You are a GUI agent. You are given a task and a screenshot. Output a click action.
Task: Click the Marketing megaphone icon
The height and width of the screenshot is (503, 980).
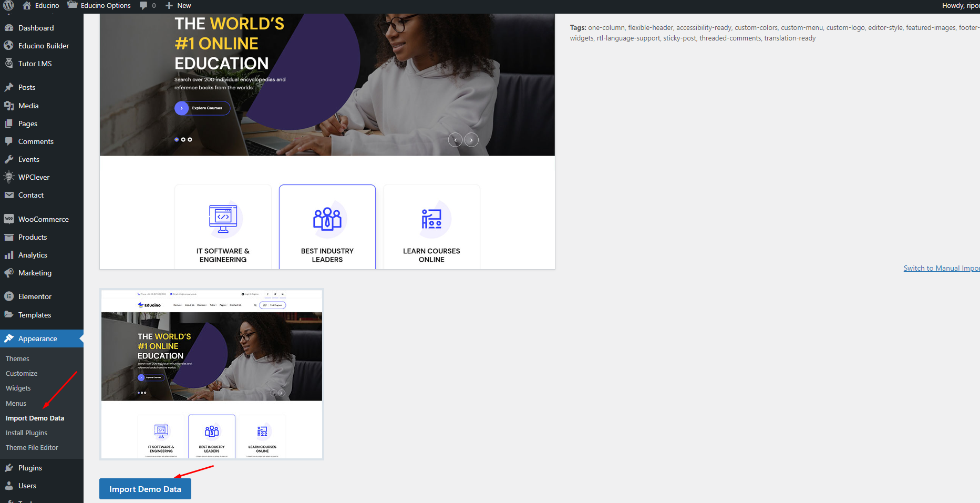(x=9, y=273)
